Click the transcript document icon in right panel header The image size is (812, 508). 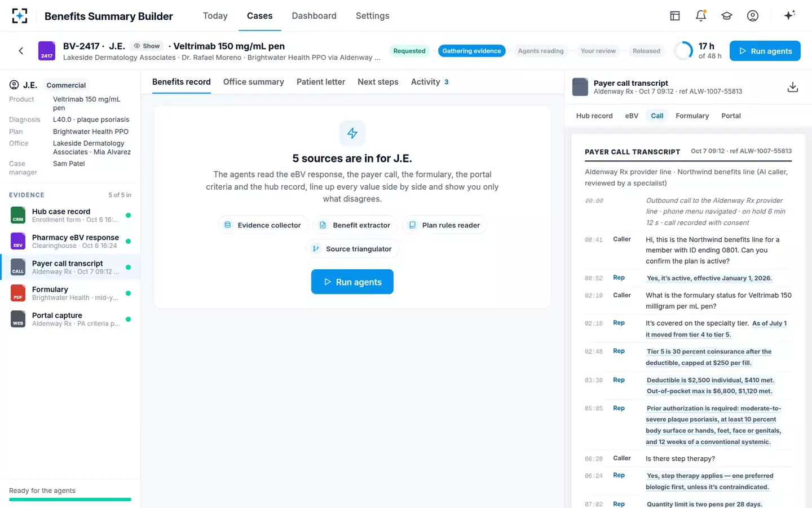(580, 87)
